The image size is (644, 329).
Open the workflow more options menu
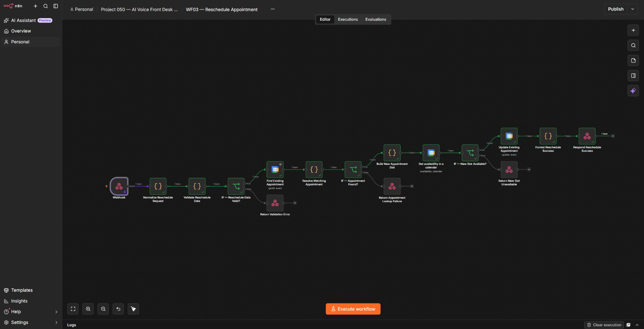tap(273, 9)
